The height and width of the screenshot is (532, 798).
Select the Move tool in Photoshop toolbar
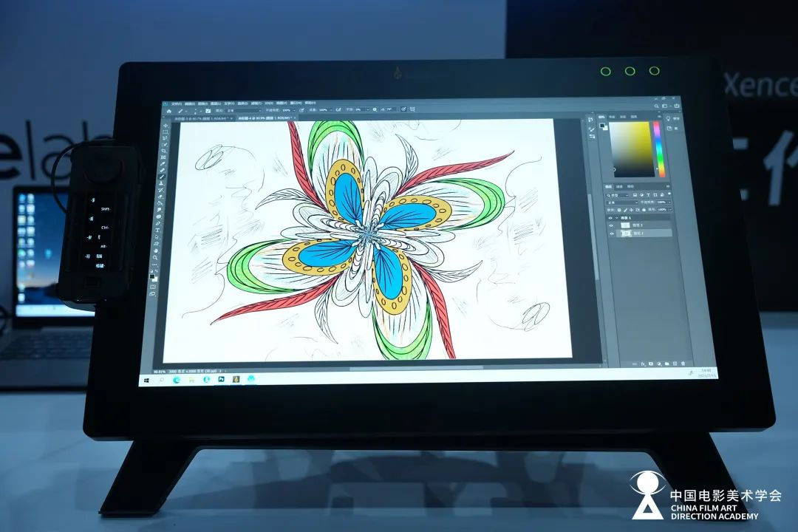coord(166,126)
